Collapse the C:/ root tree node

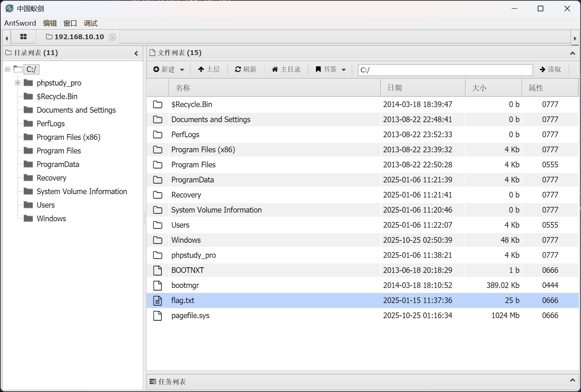(7, 69)
